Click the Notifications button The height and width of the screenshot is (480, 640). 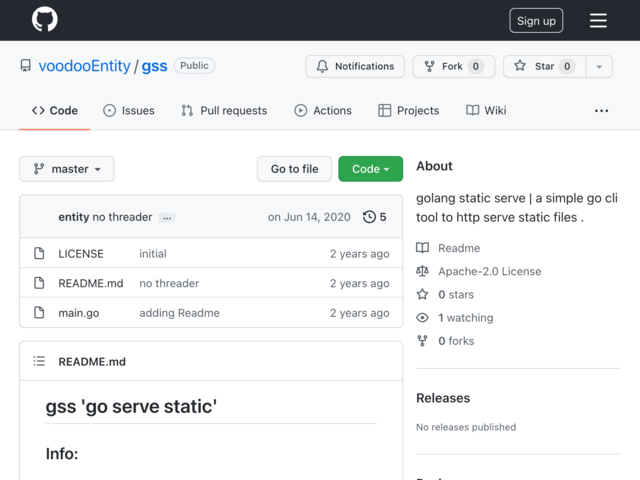tap(355, 67)
